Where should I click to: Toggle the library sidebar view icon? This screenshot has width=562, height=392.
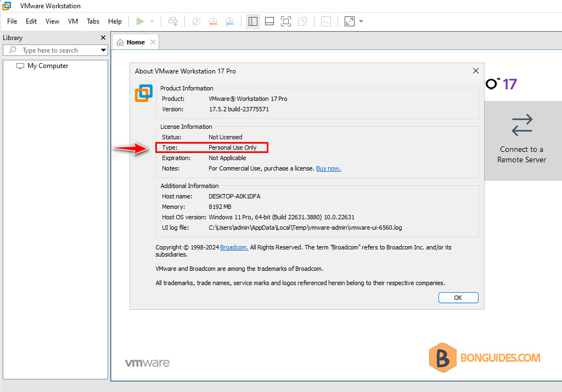(x=253, y=21)
